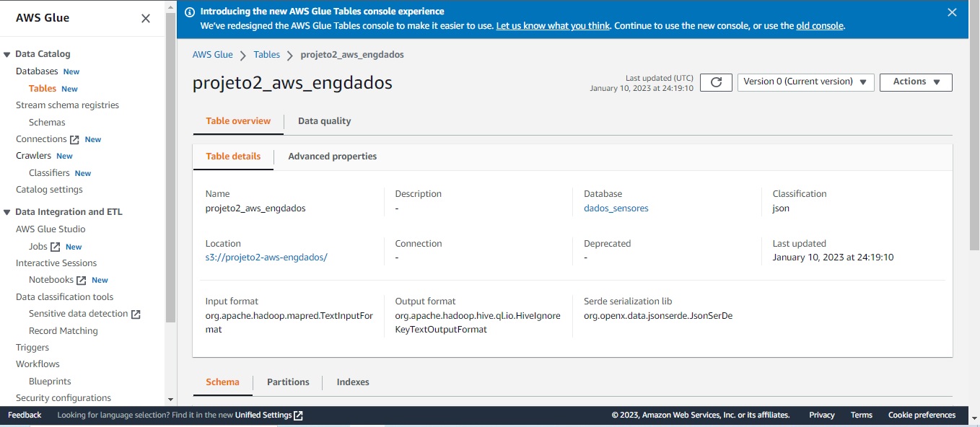This screenshot has height=427, width=980.
Task: Return to the old console
Action: (819, 25)
